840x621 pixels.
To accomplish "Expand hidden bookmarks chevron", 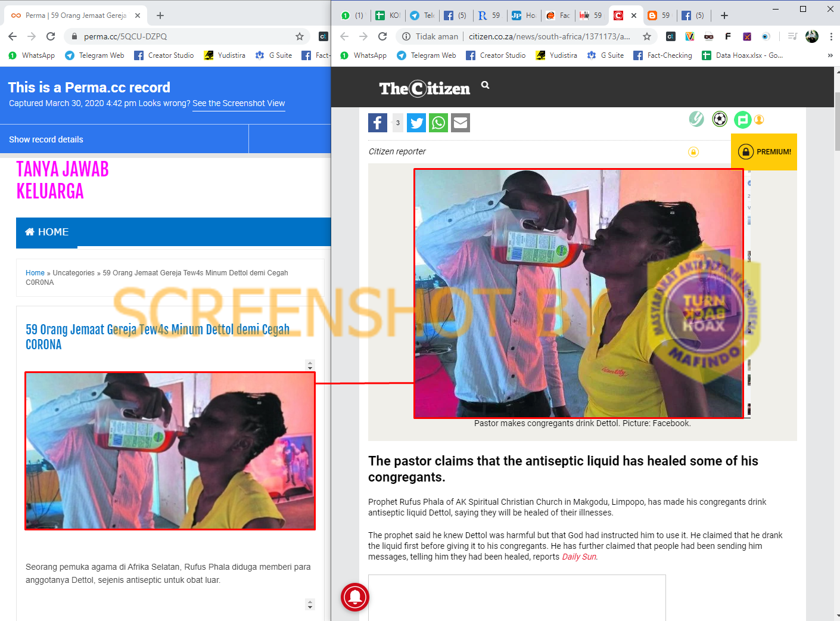I will click(830, 55).
